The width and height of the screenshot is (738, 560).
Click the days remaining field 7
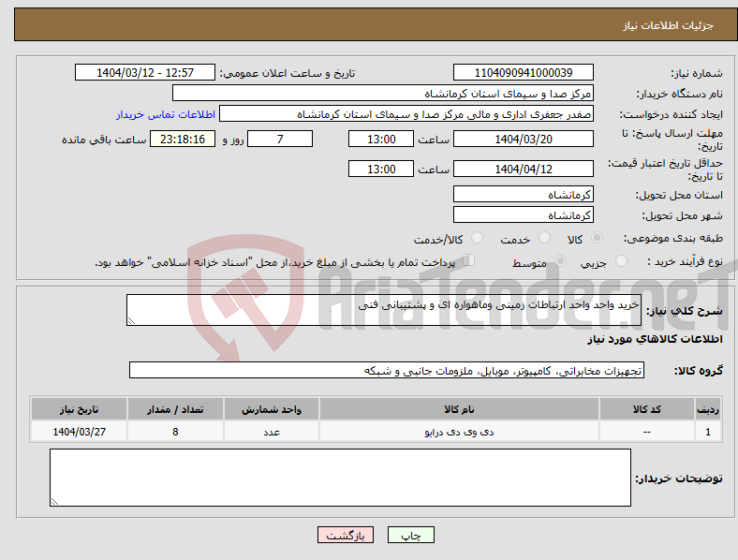tap(280, 140)
